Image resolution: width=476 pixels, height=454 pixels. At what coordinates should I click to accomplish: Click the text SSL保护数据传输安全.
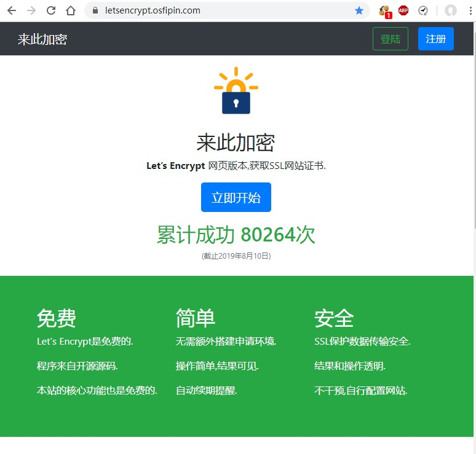[x=362, y=342]
